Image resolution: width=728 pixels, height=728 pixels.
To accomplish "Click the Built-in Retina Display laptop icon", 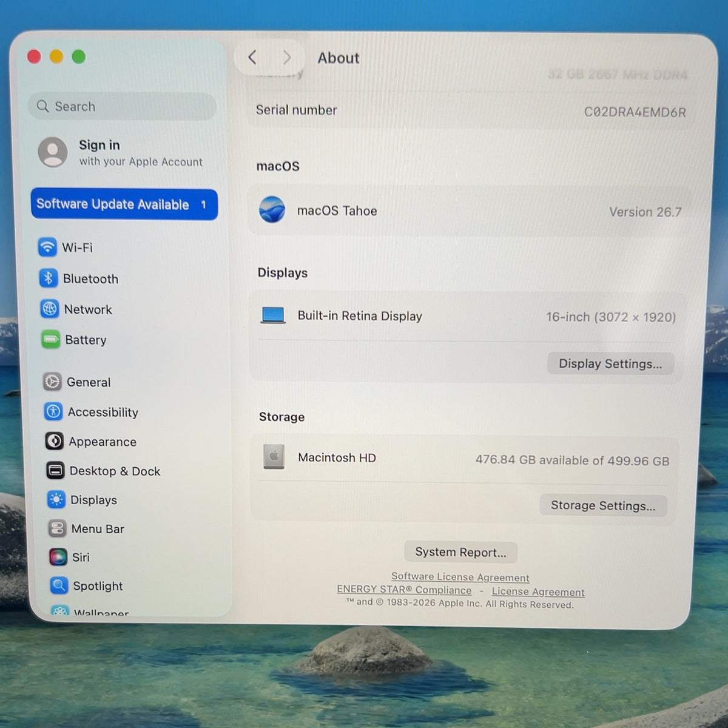I will pos(273,315).
